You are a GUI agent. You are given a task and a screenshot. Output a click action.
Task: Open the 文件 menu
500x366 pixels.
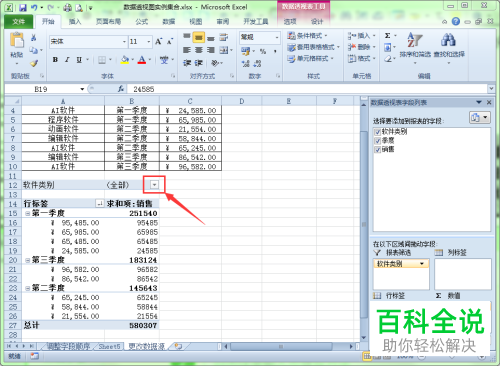click(x=19, y=22)
